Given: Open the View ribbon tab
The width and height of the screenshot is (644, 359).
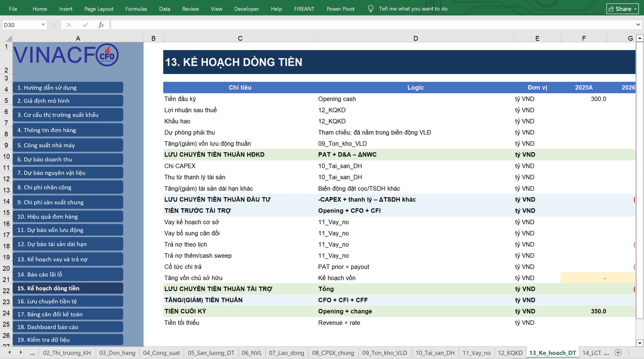Looking at the screenshot, I should tap(216, 9).
